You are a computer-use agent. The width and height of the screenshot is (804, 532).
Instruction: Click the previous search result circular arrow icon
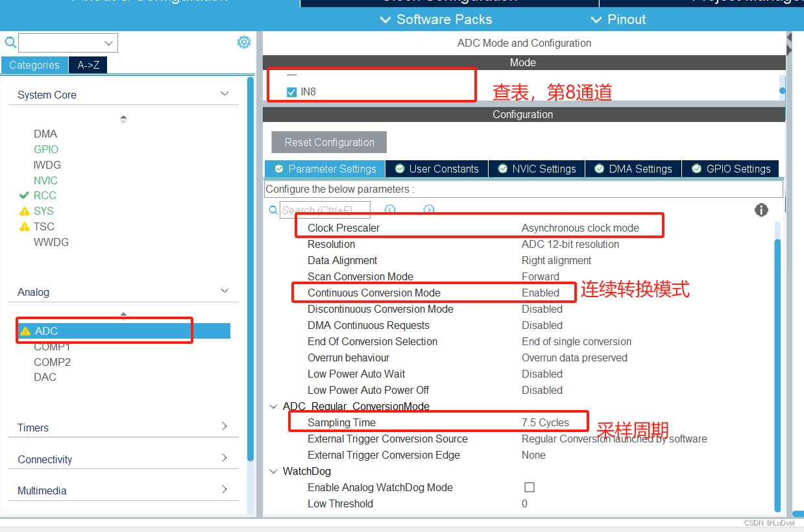tap(391, 210)
